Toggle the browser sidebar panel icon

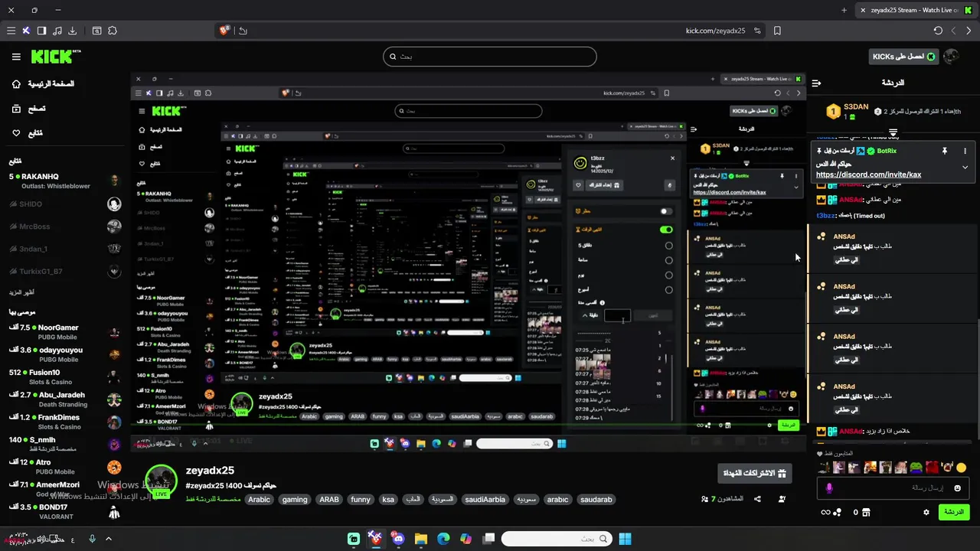click(x=41, y=31)
